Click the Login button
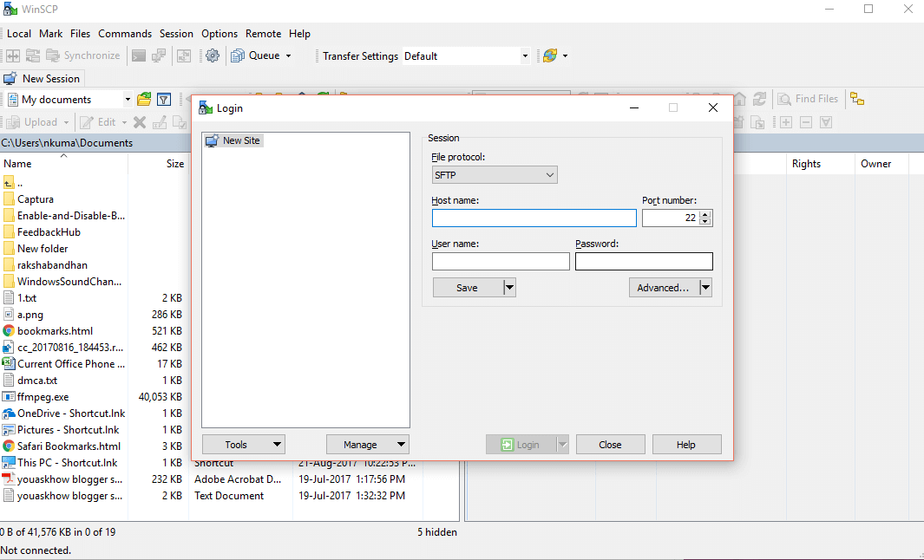This screenshot has height=560, width=924. pos(521,445)
